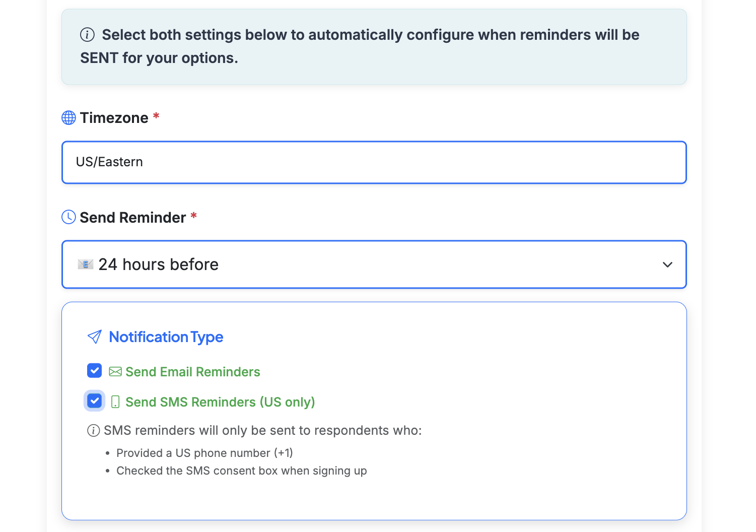
Task: Click the mobile phone icon for SMS reminders
Action: pyautogui.click(x=116, y=402)
